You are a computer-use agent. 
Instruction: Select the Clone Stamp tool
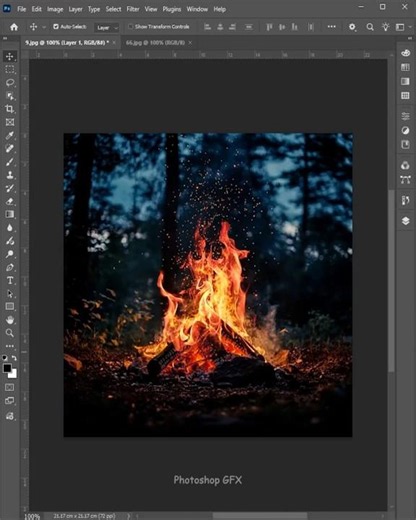(x=10, y=175)
